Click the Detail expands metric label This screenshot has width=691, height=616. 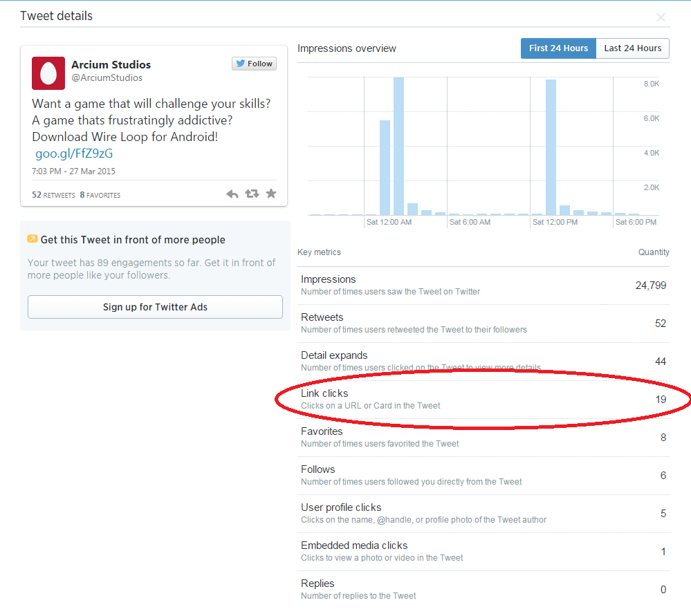pyautogui.click(x=334, y=355)
